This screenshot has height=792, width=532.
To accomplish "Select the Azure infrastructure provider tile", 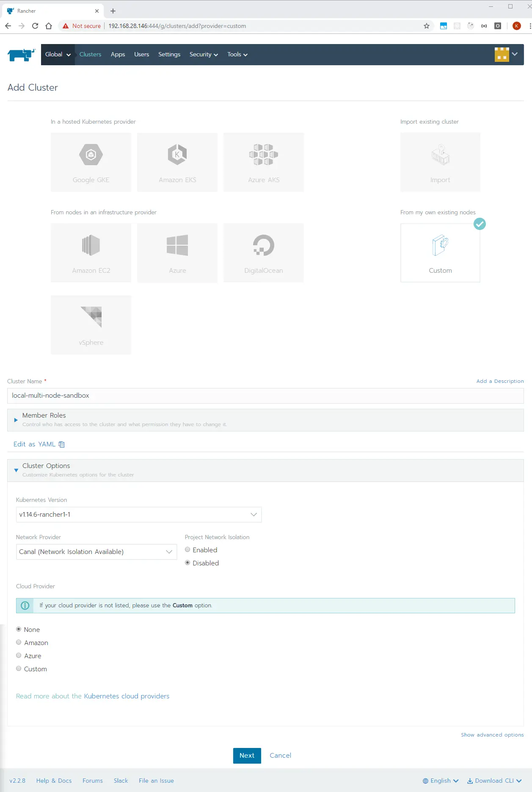I will [x=177, y=253].
